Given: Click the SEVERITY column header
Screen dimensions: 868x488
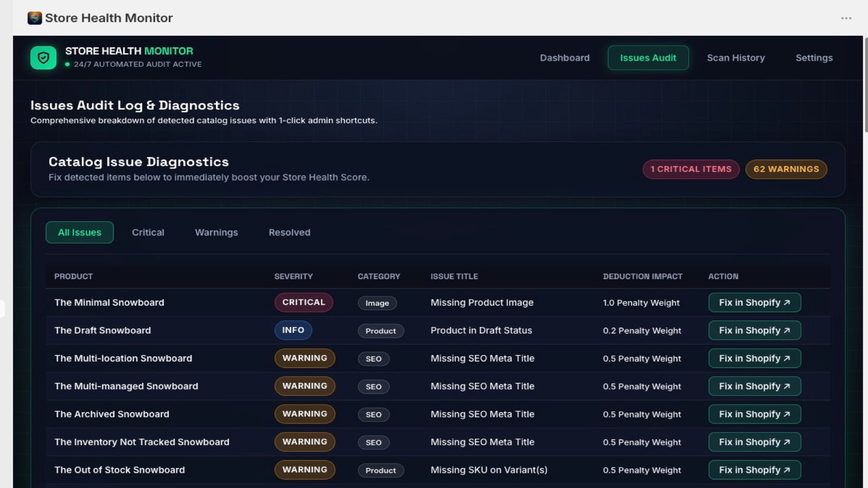Looking at the screenshot, I should (x=293, y=277).
